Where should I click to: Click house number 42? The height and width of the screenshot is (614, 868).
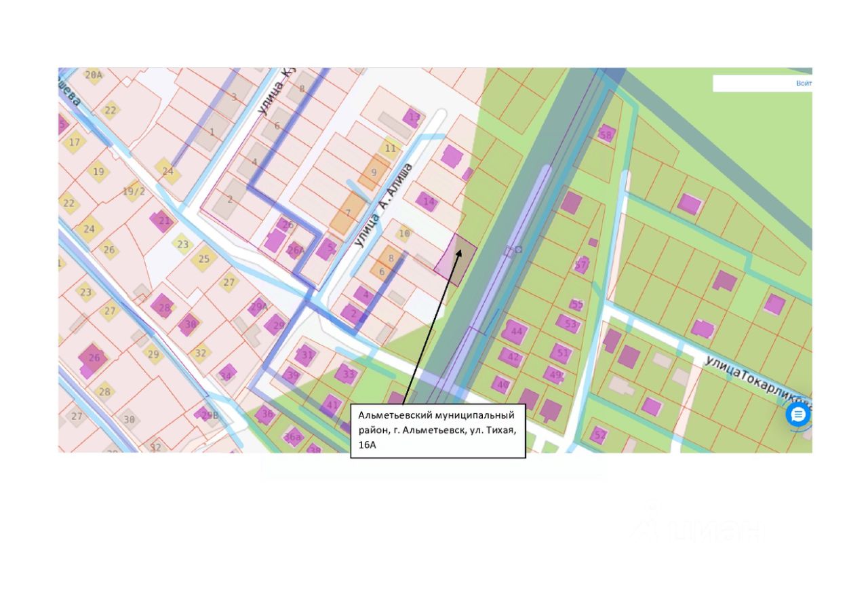point(512,357)
